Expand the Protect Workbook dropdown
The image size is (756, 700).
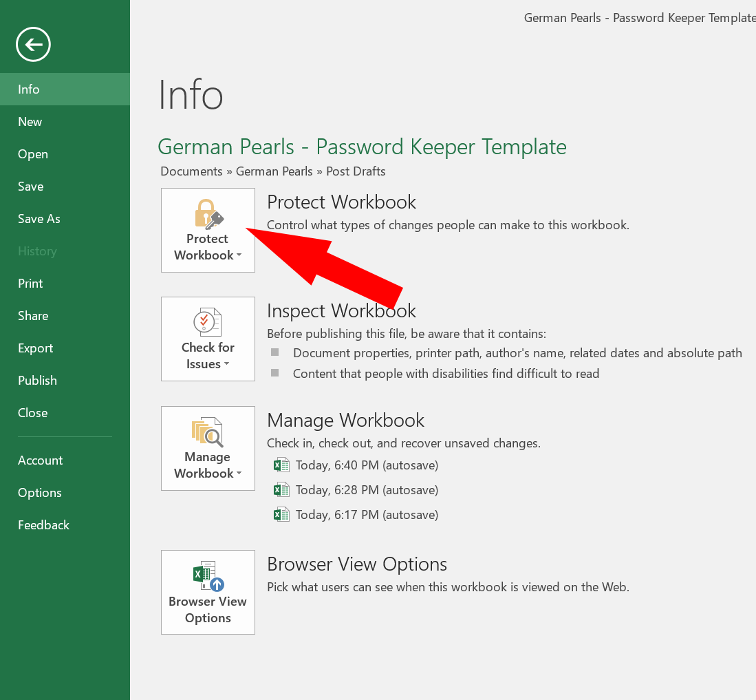[x=238, y=255]
